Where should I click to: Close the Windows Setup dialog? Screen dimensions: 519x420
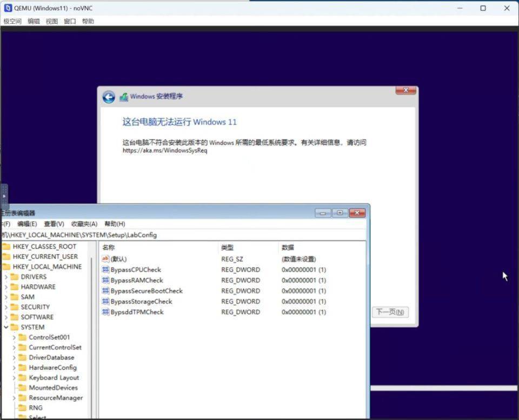[406, 90]
